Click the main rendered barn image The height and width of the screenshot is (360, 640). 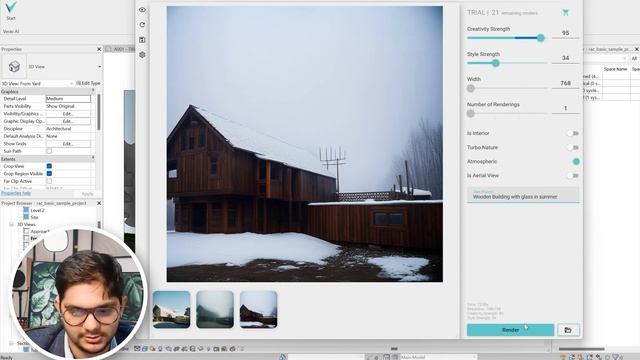[x=304, y=144]
